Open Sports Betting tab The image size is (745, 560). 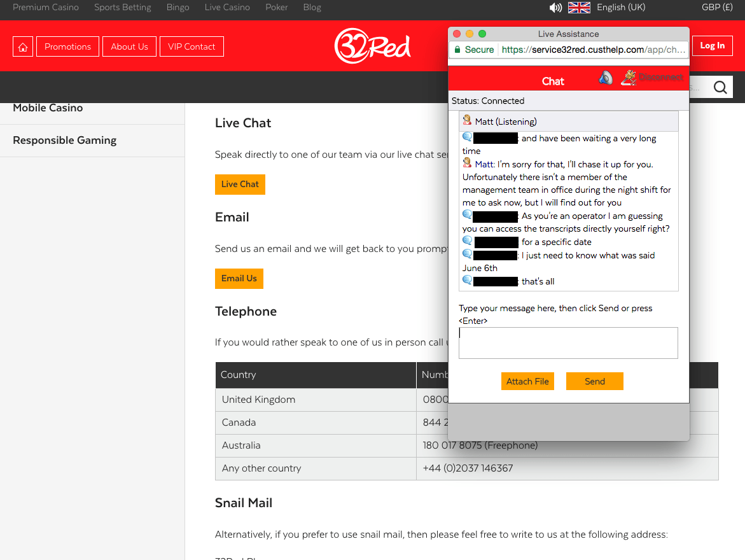point(123,8)
